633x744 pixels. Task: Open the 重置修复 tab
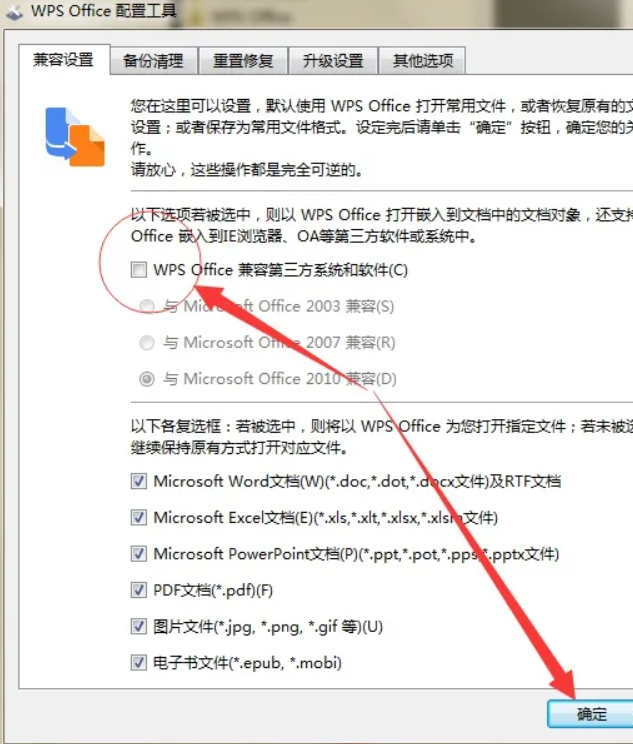243,61
